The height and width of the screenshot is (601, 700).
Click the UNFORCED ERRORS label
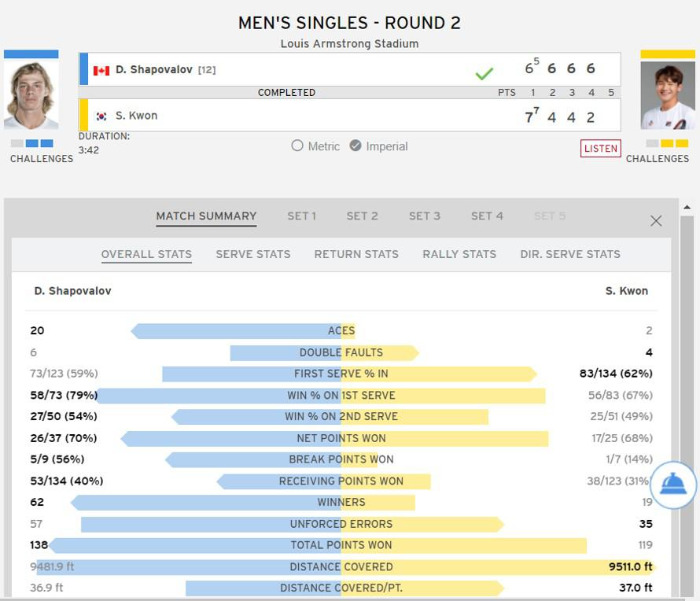point(341,524)
